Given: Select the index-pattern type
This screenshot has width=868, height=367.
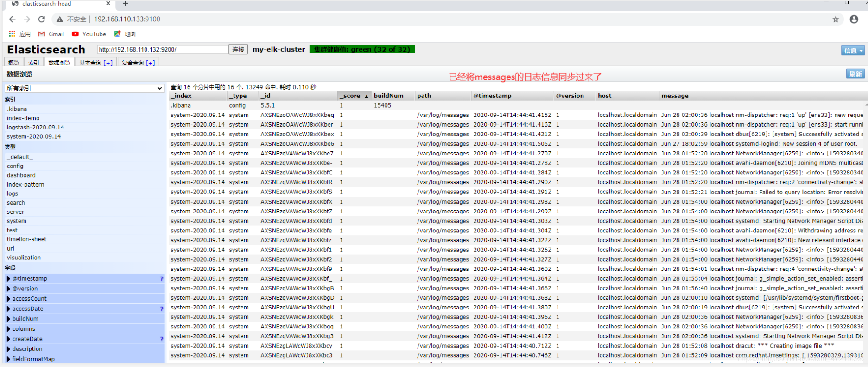Looking at the screenshot, I should coord(84,184).
